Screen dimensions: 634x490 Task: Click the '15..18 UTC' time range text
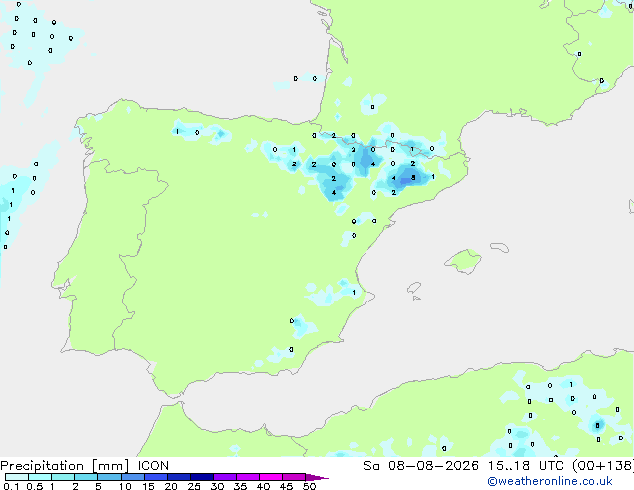[x=526, y=466]
